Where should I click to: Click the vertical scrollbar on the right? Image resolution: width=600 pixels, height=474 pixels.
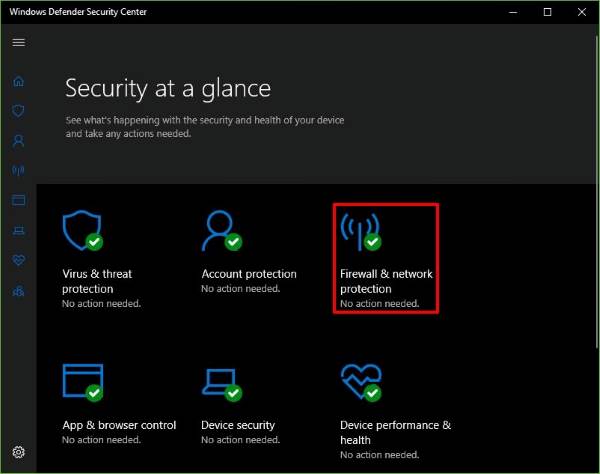pos(597,191)
